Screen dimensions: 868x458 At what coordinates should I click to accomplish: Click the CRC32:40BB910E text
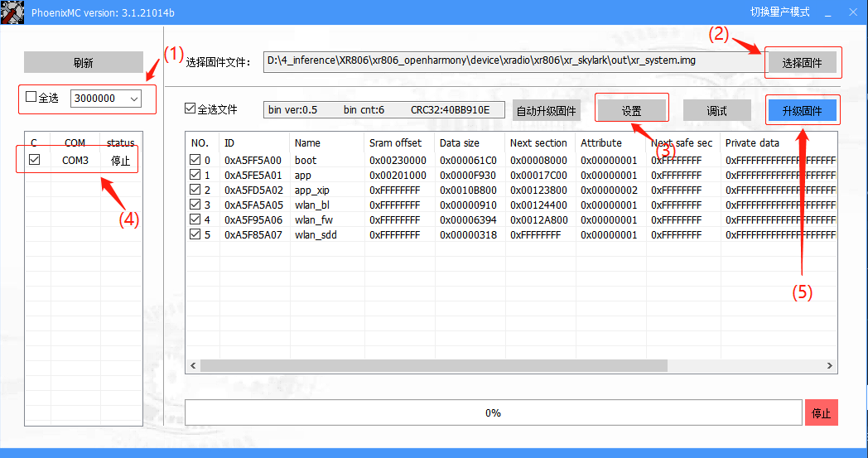450,109
